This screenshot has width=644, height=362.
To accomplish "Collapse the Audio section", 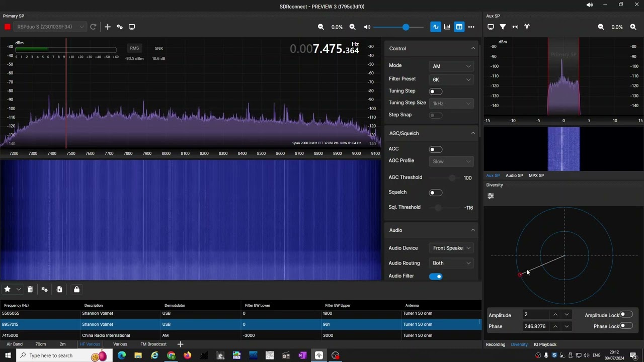I will [x=473, y=230].
